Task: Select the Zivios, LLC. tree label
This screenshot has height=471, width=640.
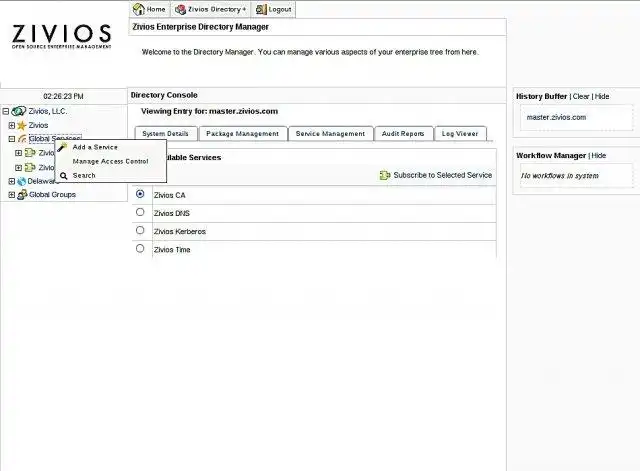Action: click(x=48, y=111)
